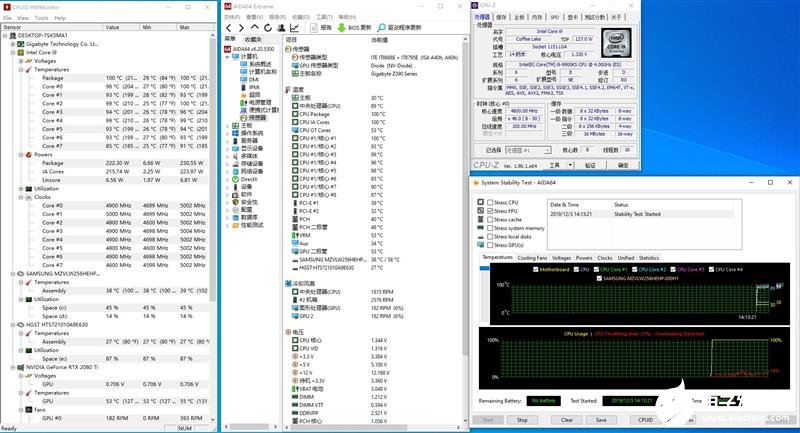Open the HWMonitor Help menu
800x433 pixels.
coord(60,18)
